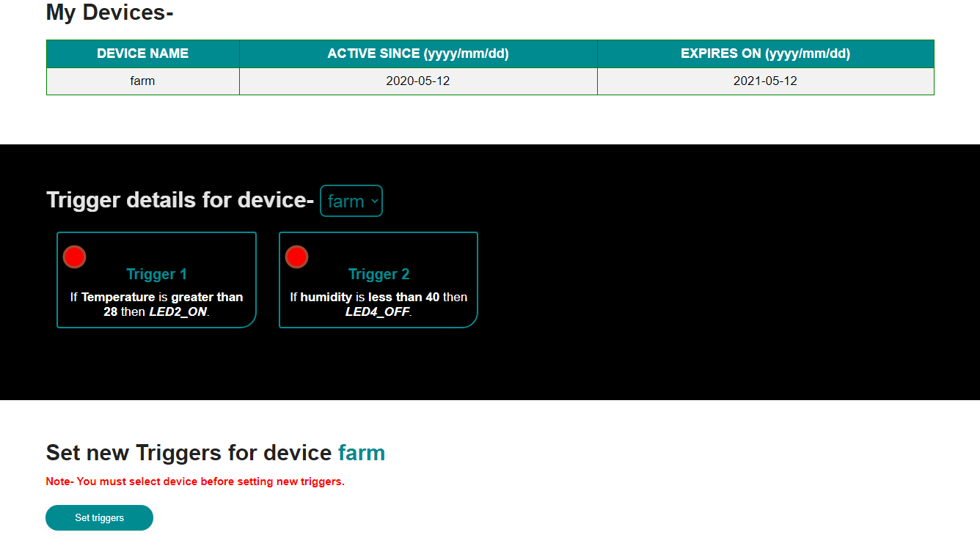Image resolution: width=980 pixels, height=546 pixels.
Task: Toggle the red status indicator on Trigger 1
Action: [75, 257]
